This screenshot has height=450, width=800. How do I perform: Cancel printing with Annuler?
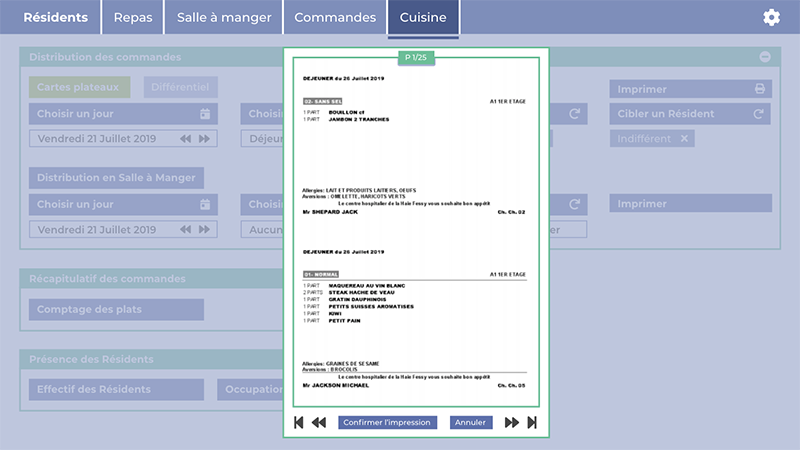point(470,423)
